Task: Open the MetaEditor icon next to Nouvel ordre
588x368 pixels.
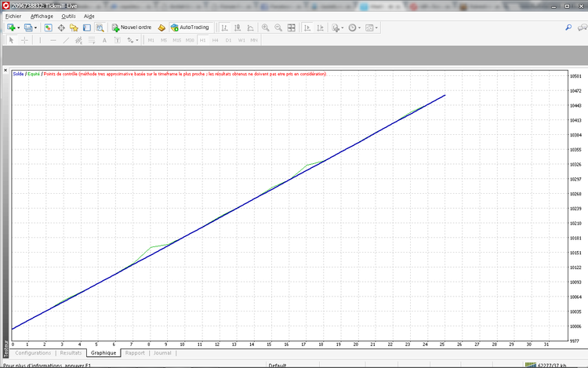Action: [x=162, y=27]
